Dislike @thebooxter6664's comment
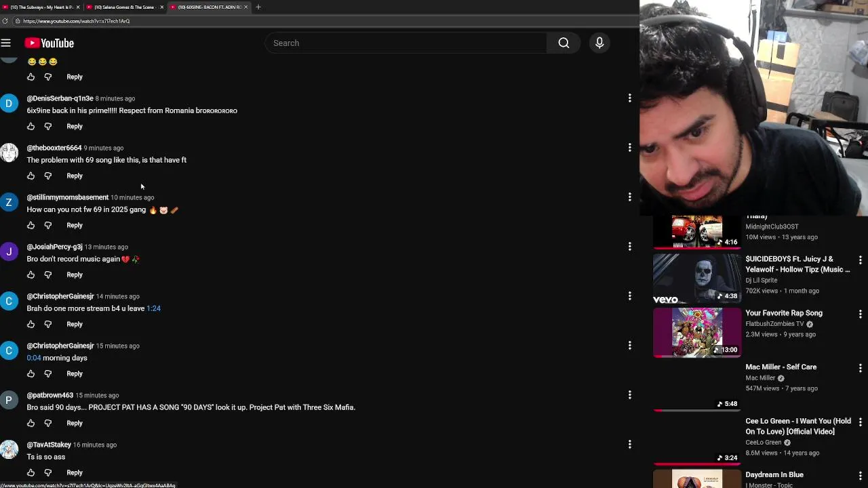Screen dimensions: 868x488 [47, 176]
